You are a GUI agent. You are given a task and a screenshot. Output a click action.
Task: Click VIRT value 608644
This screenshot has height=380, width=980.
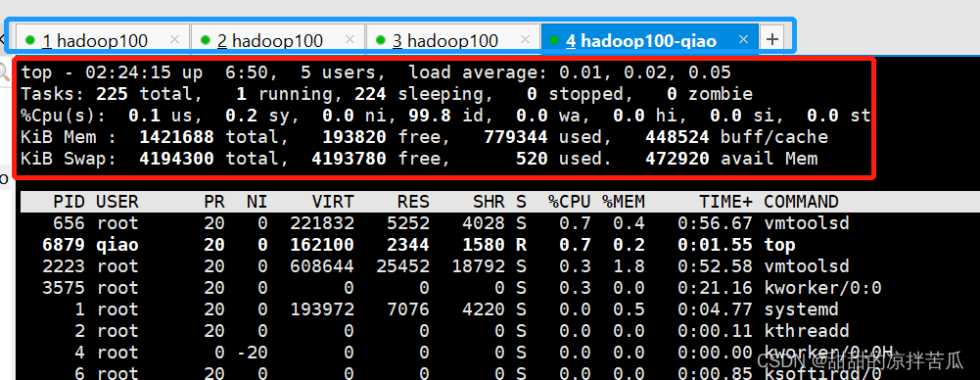(322, 265)
